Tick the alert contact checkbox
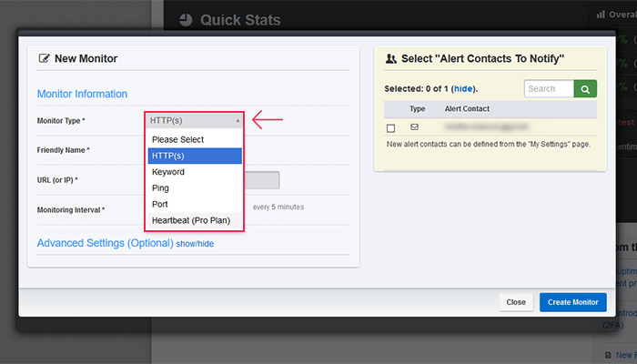This screenshot has width=637, height=364. click(x=390, y=128)
